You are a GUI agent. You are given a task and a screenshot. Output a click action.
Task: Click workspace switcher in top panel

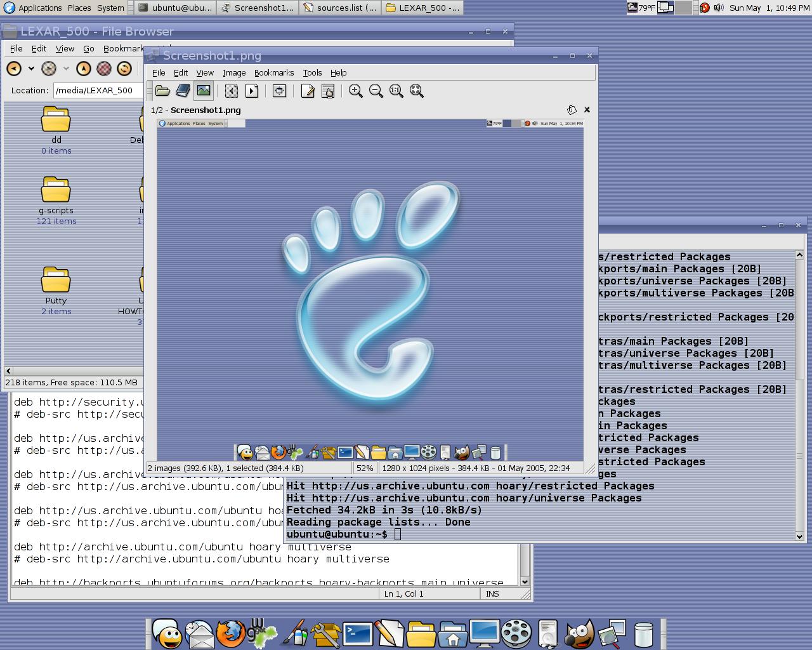(674, 8)
